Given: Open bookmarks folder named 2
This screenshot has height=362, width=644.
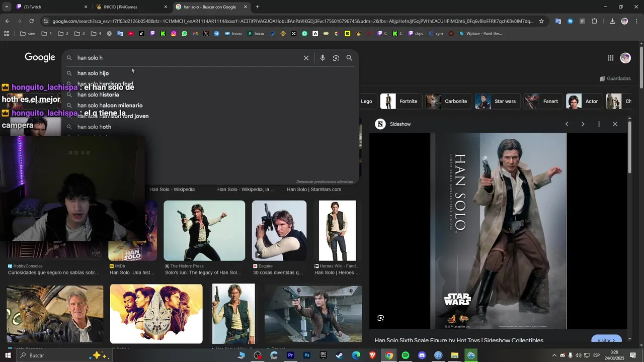Looking at the screenshot, I should pos(63,34).
